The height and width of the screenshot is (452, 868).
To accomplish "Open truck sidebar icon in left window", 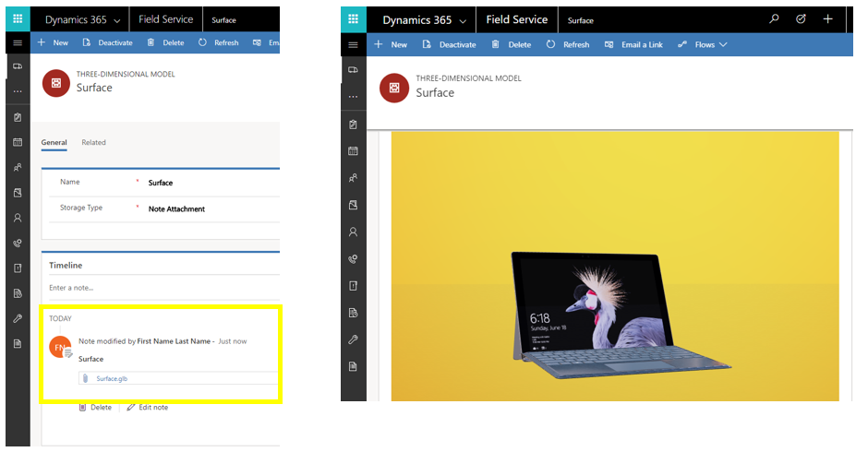I will pos(18,66).
